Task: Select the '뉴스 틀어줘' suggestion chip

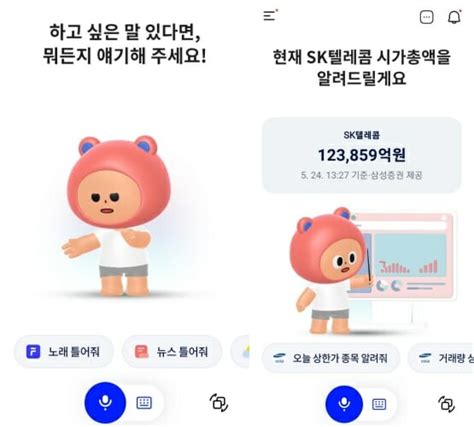Action: (x=172, y=352)
